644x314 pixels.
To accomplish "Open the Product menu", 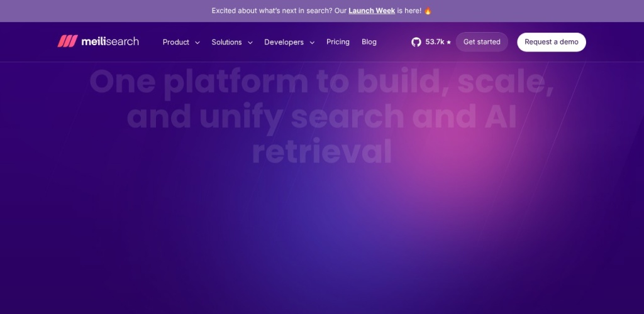I will click(175, 42).
